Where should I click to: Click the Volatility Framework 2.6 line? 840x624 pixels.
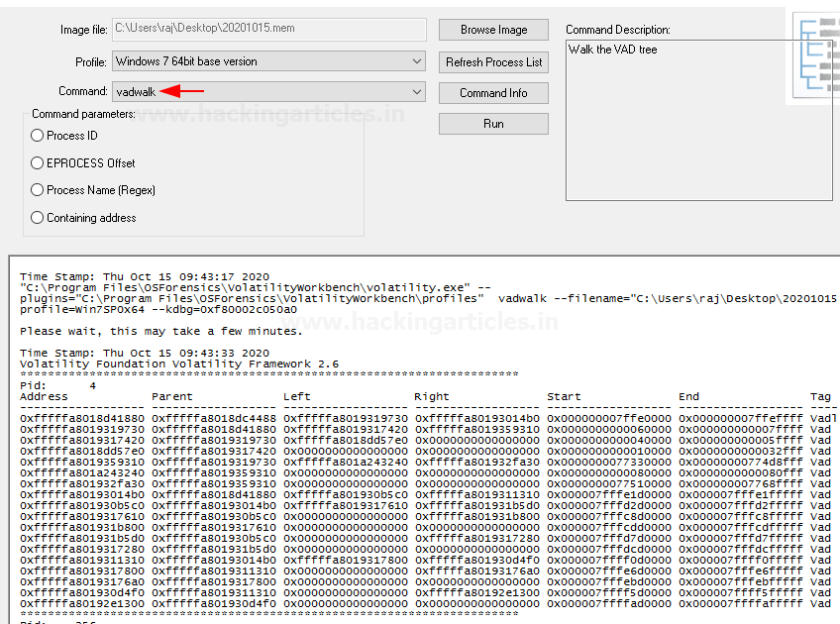(179, 364)
